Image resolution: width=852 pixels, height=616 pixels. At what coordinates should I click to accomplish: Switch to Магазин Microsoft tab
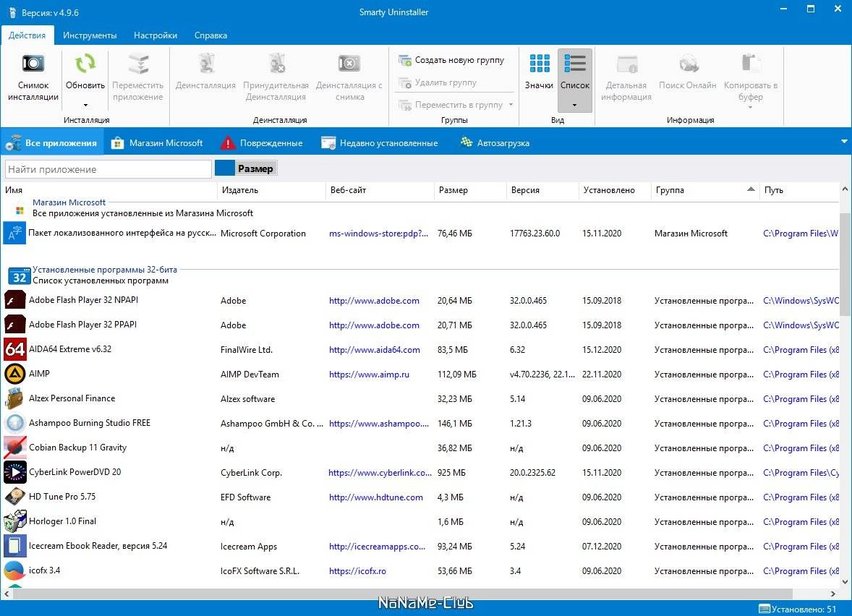157,143
